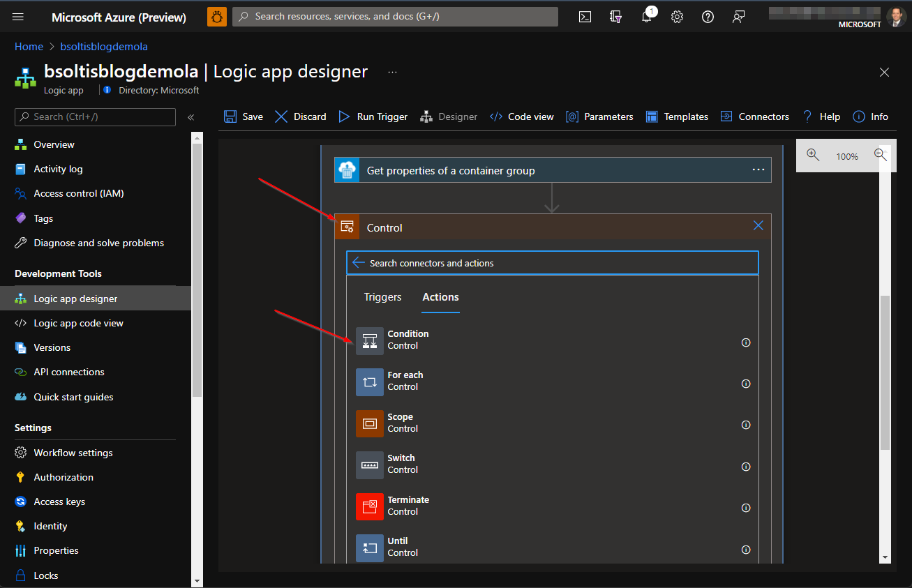Select the For each control action
Viewport: 912px width, 588px height.
pyautogui.click(x=405, y=380)
